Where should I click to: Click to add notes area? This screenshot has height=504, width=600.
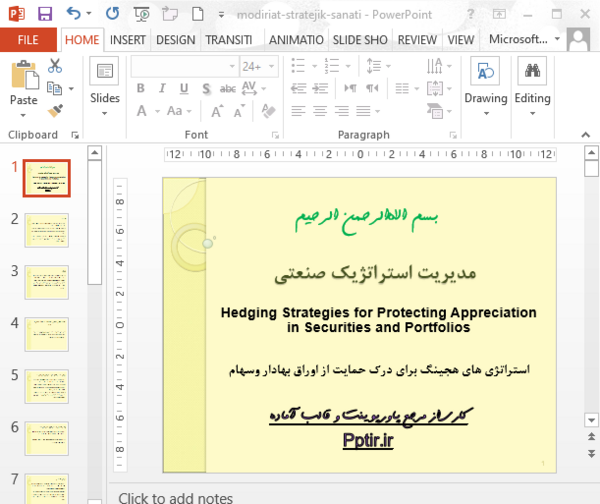coord(175,498)
